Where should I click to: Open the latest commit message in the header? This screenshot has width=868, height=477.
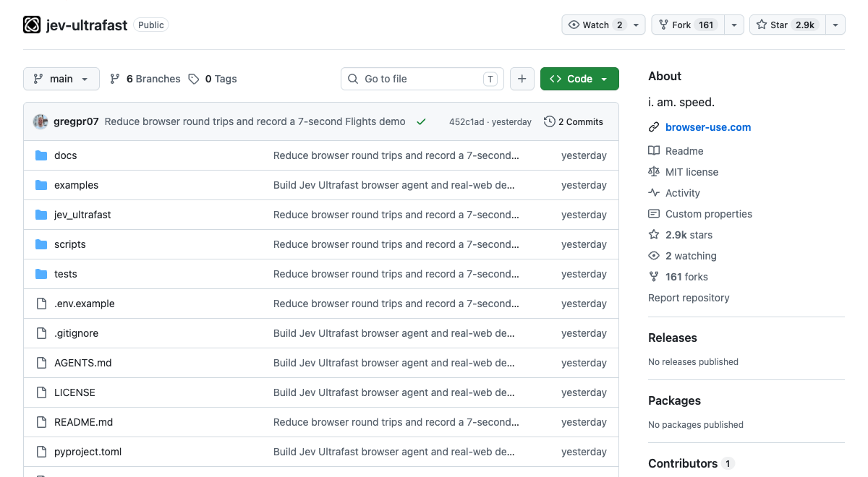pos(255,121)
